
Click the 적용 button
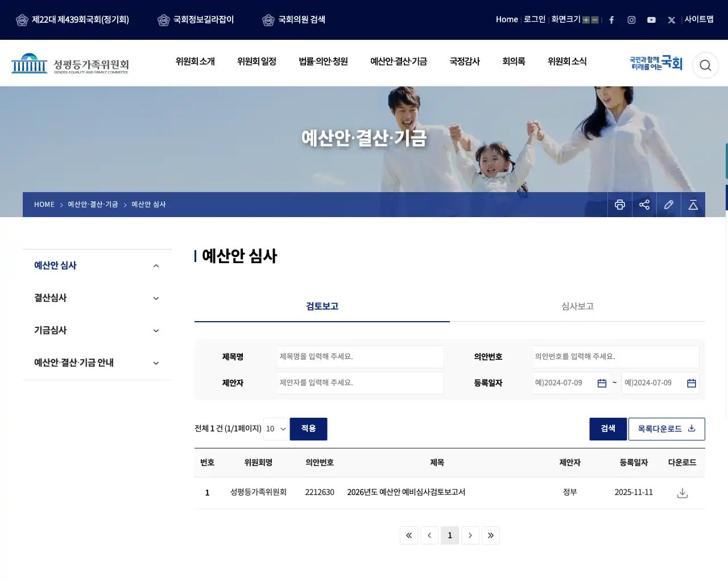pos(308,429)
